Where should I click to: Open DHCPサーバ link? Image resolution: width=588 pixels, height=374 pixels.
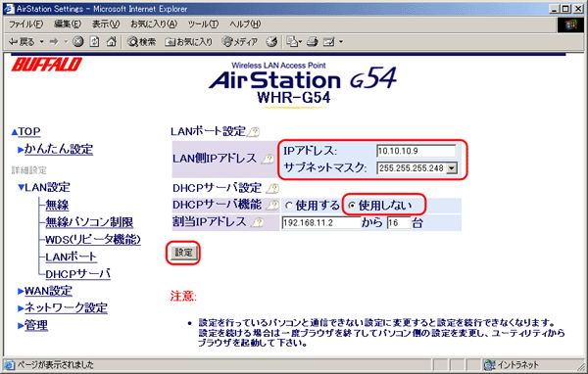click(78, 274)
